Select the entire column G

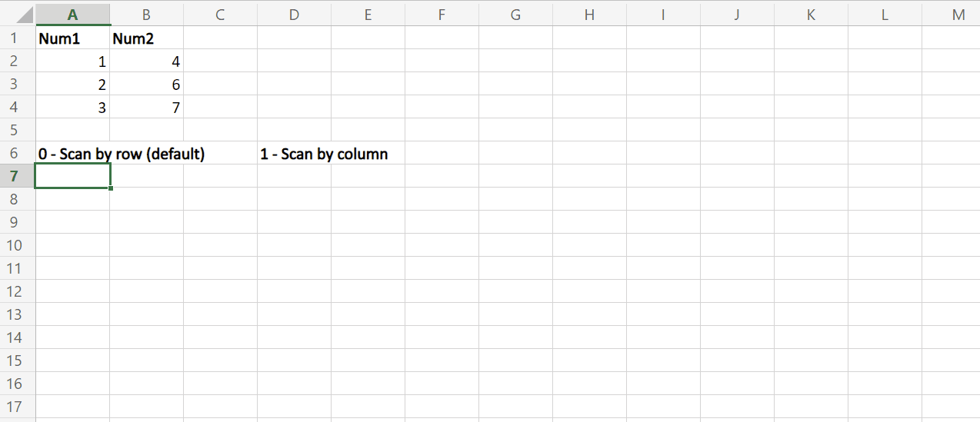click(515, 14)
